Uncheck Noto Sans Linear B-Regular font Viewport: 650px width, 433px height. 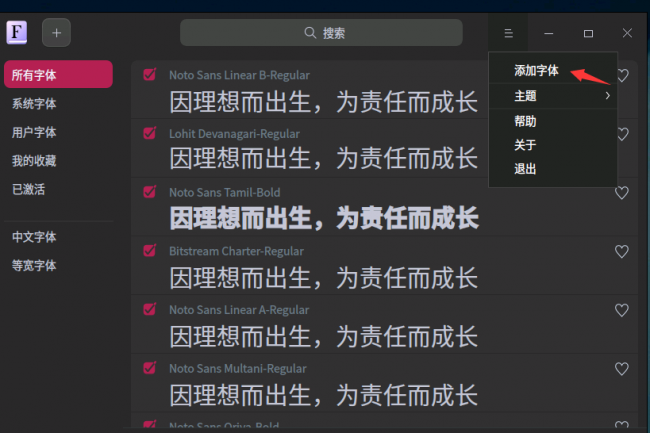[x=149, y=75]
